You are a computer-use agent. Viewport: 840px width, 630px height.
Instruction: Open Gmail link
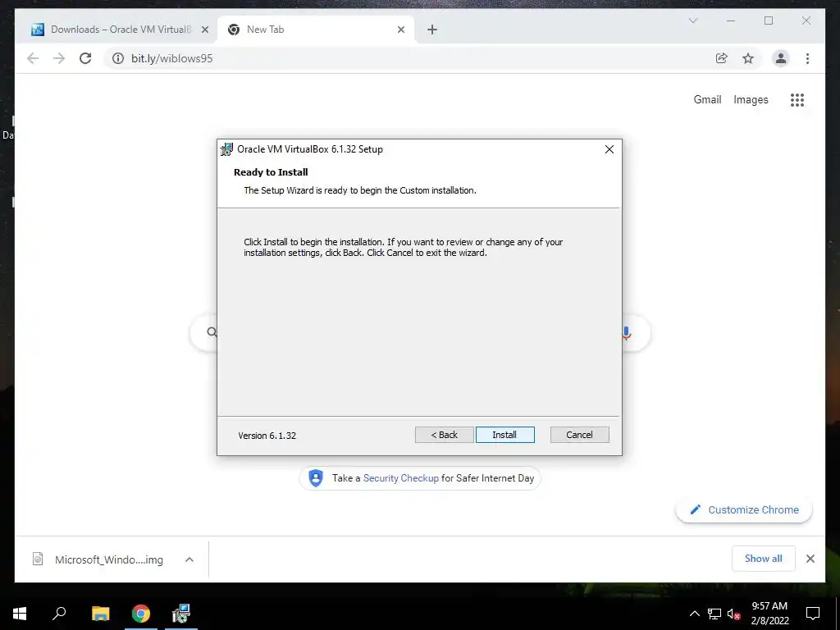(707, 99)
